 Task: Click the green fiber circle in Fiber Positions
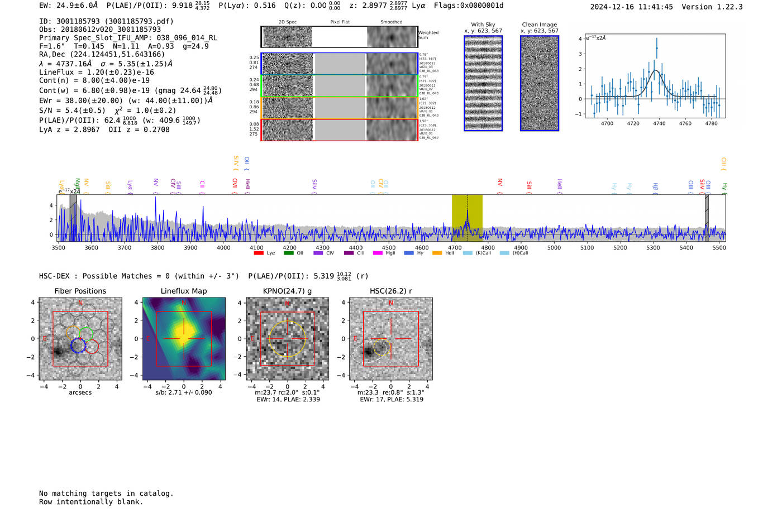[x=86, y=334]
